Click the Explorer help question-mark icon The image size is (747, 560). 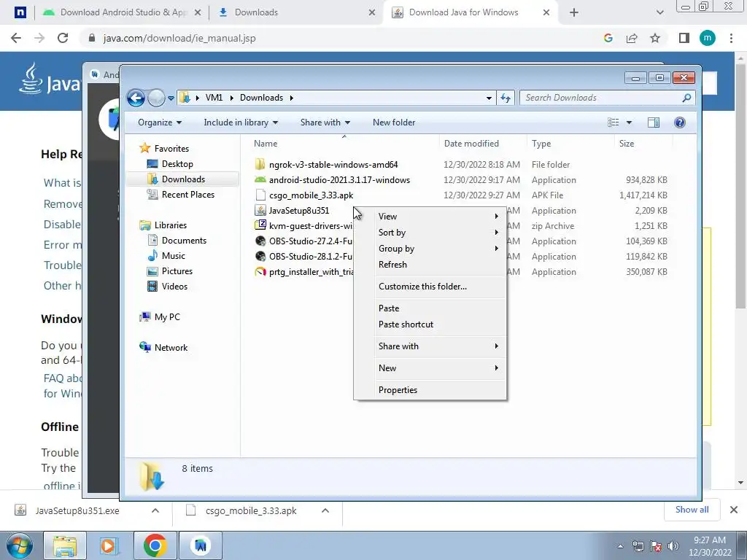(680, 122)
